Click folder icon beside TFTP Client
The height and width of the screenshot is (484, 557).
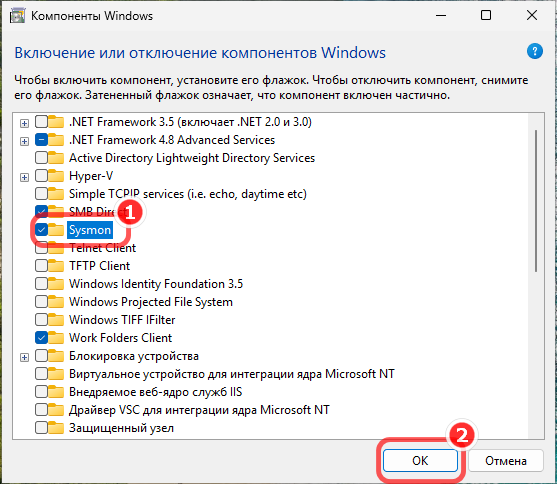56,265
